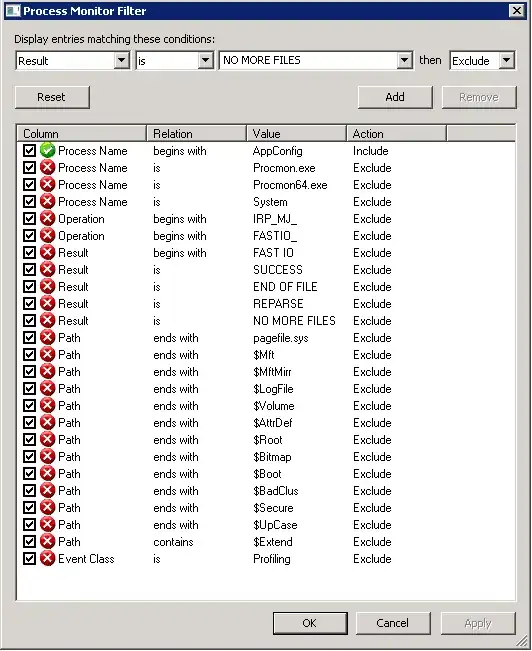Close the Process Monitor Filter dialog

[x=517, y=11]
